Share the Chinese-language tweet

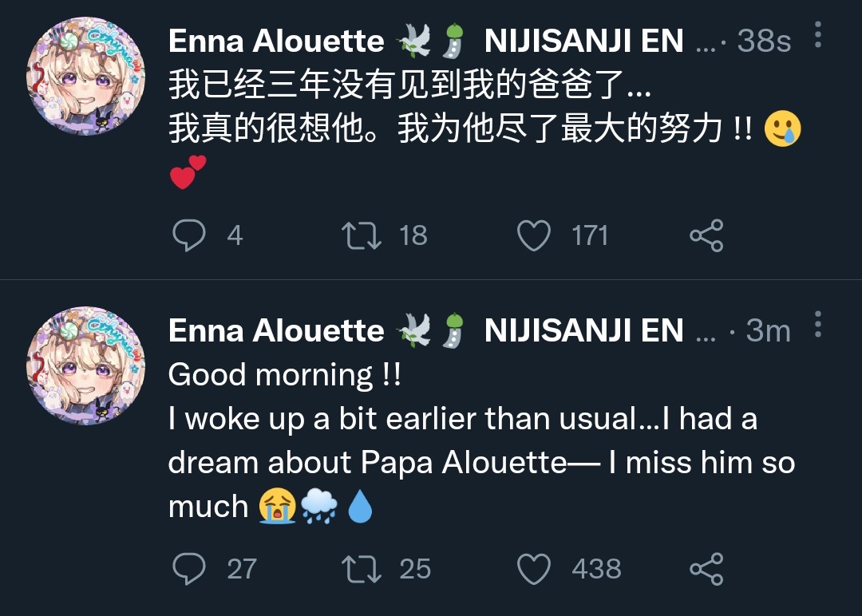tap(706, 235)
